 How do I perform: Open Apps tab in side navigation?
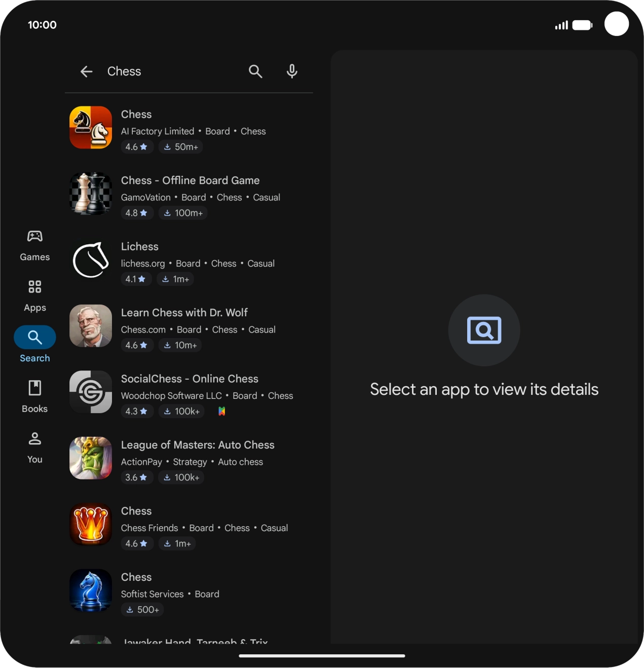click(x=35, y=296)
